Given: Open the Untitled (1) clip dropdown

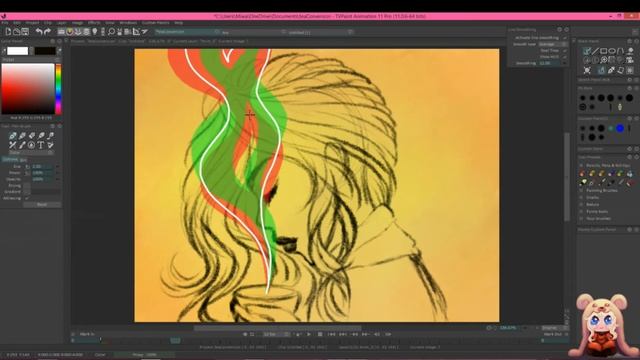Looking at the screenshot, I should [x=320, y=32].
